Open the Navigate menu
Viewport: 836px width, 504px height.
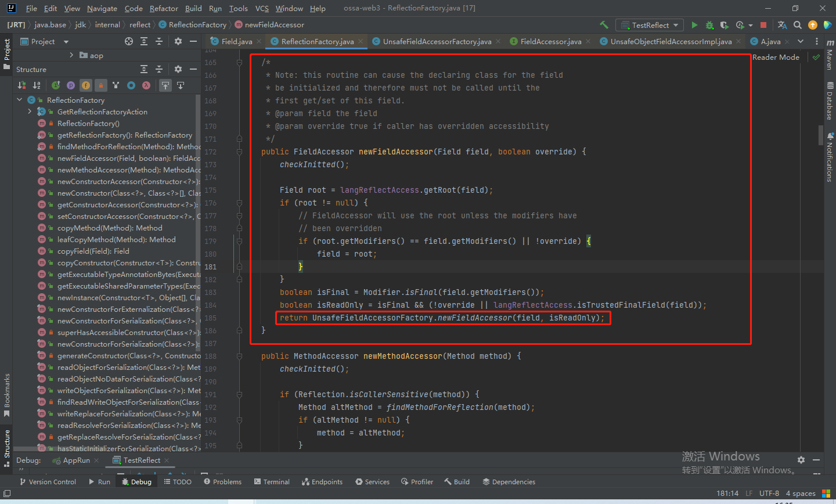(102, 8)
